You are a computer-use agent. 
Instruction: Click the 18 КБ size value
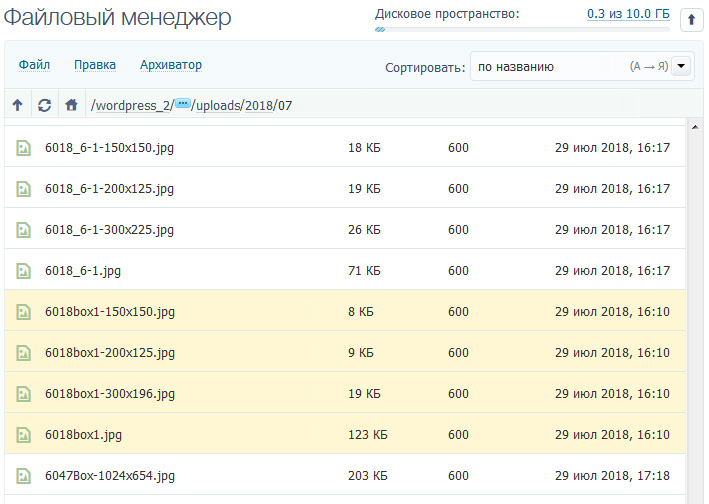(364, 148)
